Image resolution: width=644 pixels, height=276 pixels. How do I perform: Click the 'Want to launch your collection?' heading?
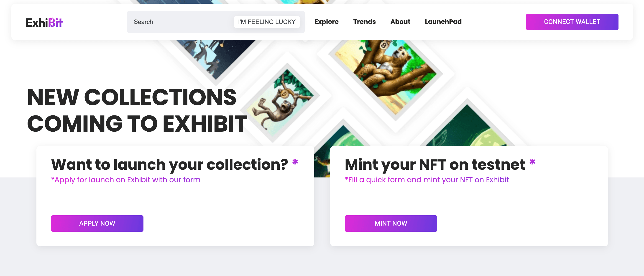[169, 164]
